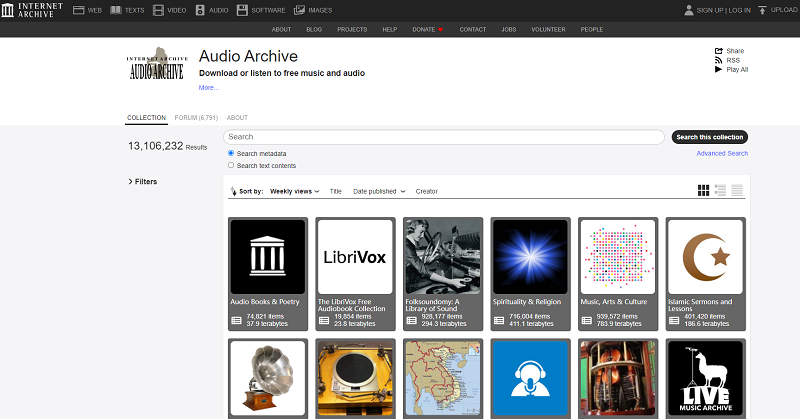Switch to extended list view
The width and height of the screenshot is (800, 419).
click(x=720, y=190)
